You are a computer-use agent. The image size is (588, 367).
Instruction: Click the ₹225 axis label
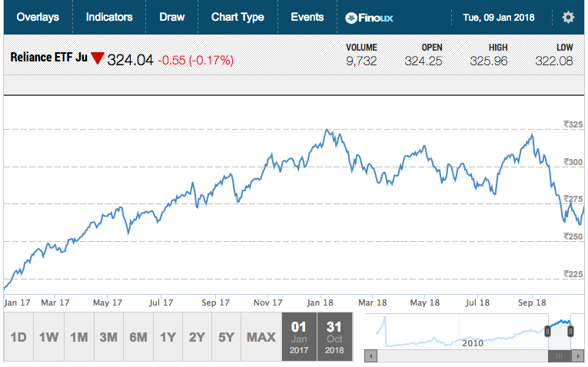(x=573, y=274)
